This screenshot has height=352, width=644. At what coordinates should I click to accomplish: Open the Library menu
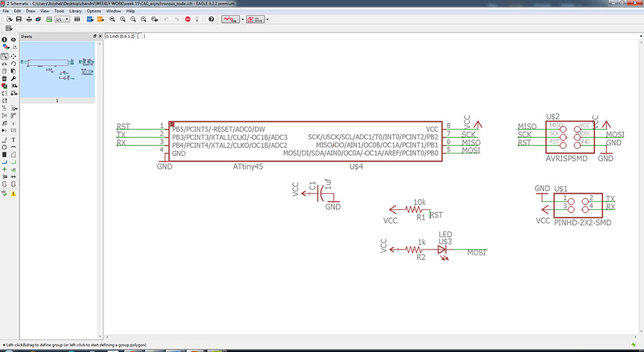(x=75, y=11)
